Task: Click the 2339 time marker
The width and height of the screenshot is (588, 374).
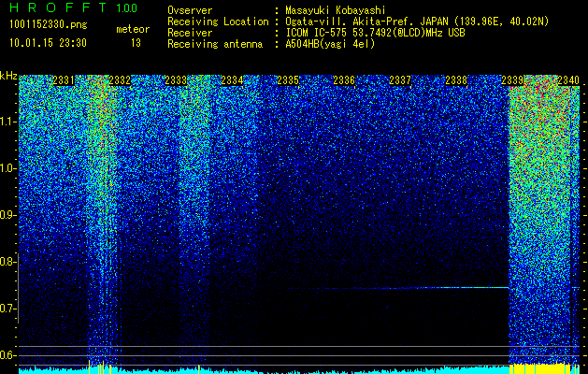Action: pyautogui.click(x=512, y=80)
